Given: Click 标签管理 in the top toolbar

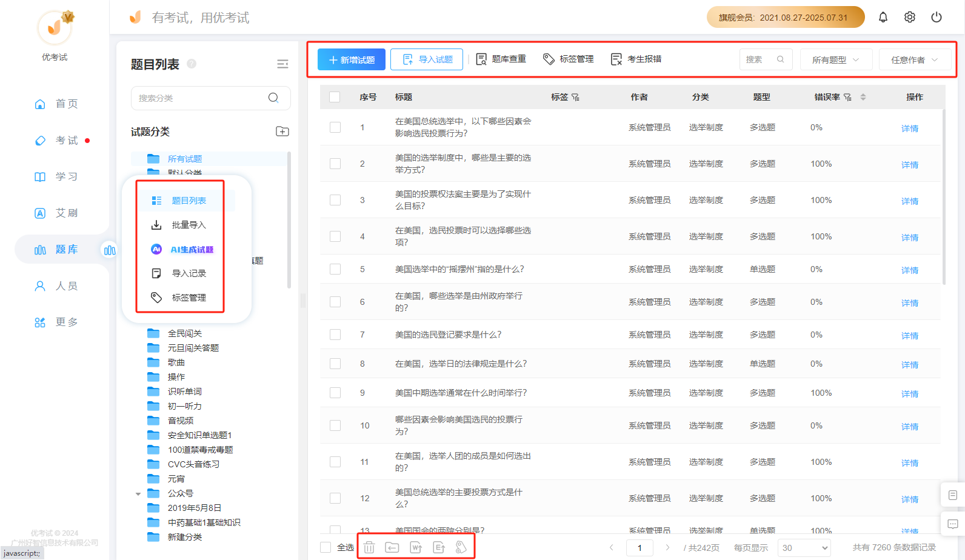Looking at the screenshot, I should pyautogui.click(x=568, y=59).
